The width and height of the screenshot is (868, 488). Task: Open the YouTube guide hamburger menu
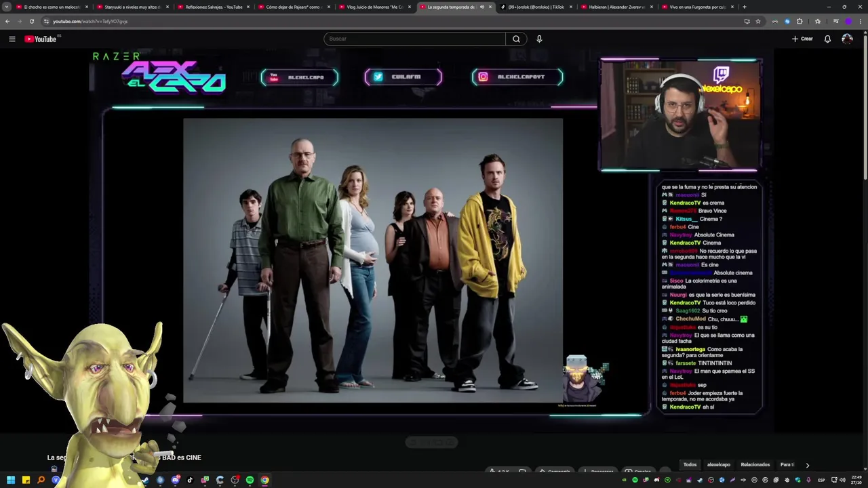(x=12, y=39)
